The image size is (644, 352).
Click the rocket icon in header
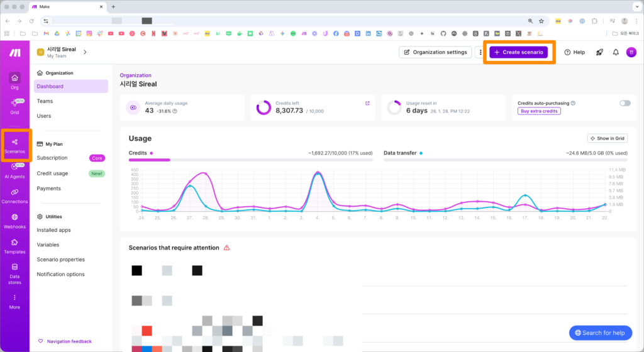[599, 52]
